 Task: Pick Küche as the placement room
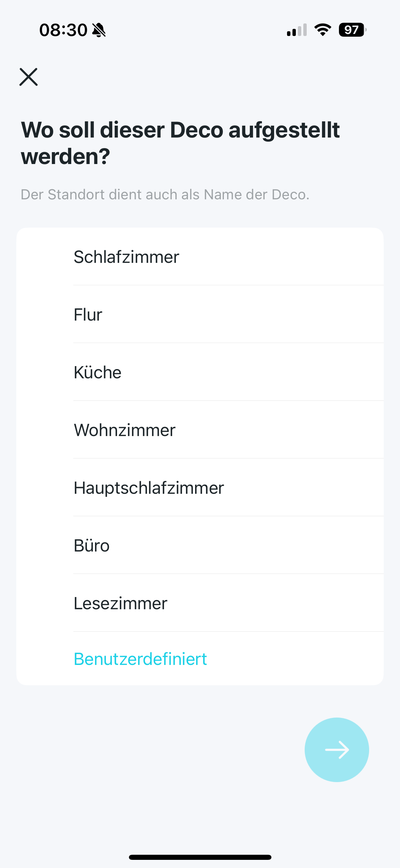click(x=97, y=372)
